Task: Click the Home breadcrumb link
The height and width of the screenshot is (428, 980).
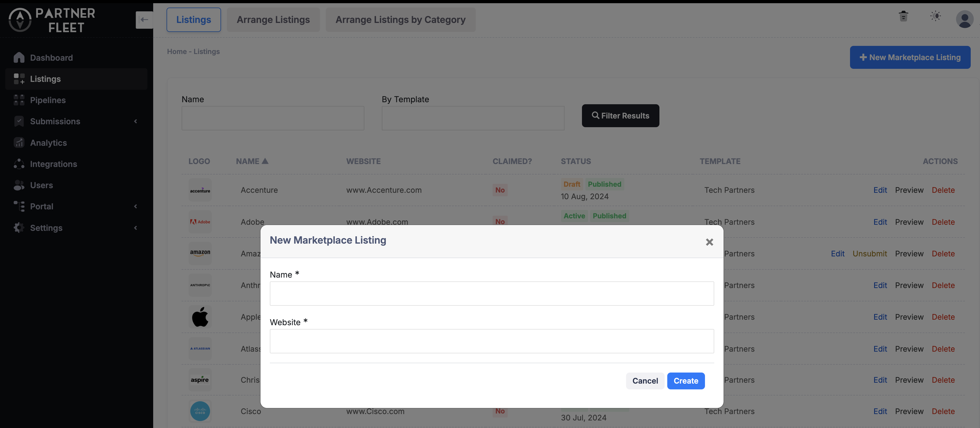Action: pos(177,51)
